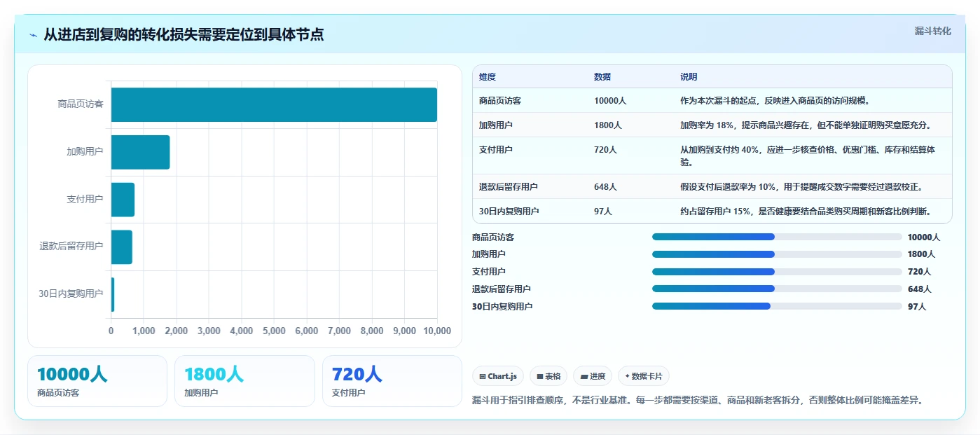Open the 1800人 加购用户 data card
980x435 pixels.
[244, 381]
